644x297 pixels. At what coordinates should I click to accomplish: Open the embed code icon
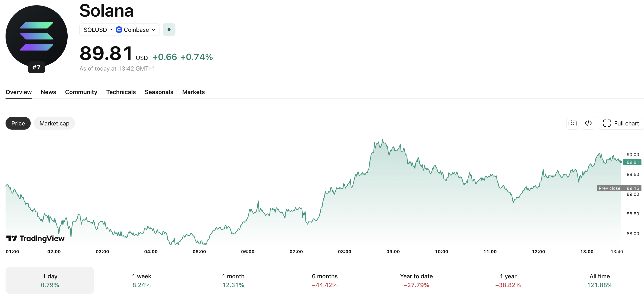click(588, 123)
